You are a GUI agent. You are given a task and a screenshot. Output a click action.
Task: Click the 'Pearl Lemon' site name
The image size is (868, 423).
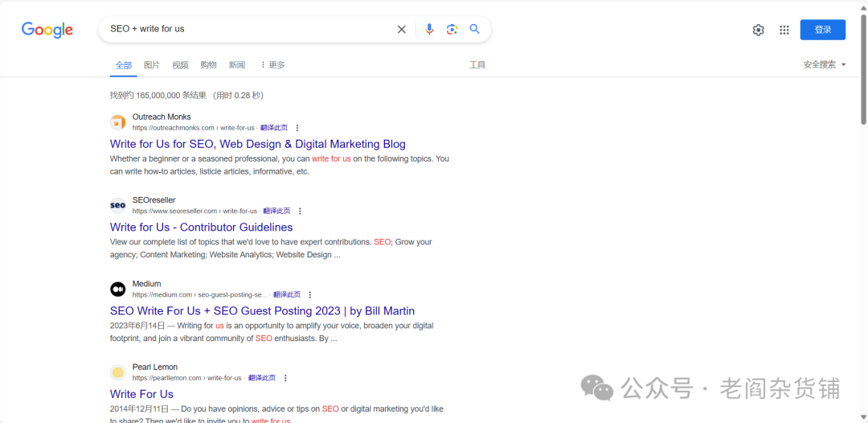click(155, 367)
